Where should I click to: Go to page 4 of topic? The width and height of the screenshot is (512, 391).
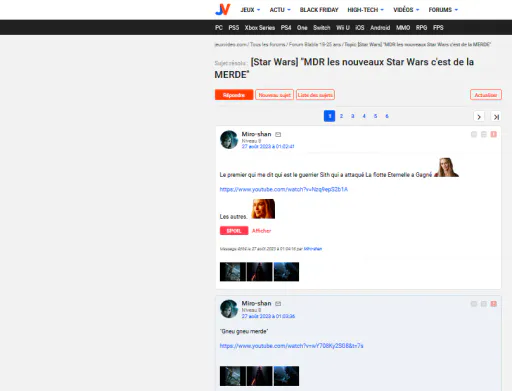[364, 116]
